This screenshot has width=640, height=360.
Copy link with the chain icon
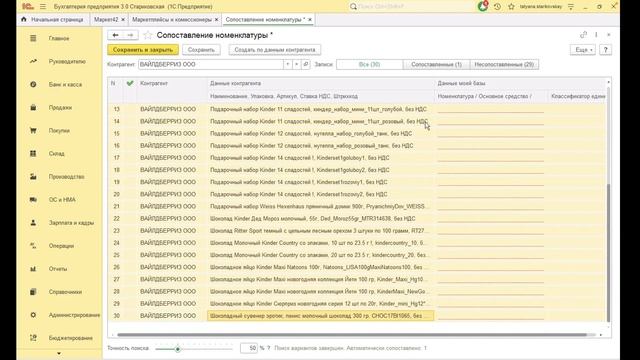583,35
